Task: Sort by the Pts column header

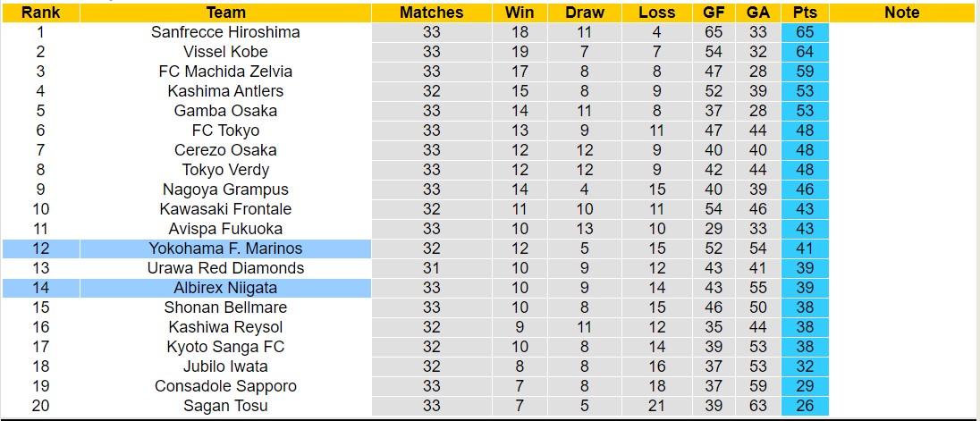Action: pos(804,13)
